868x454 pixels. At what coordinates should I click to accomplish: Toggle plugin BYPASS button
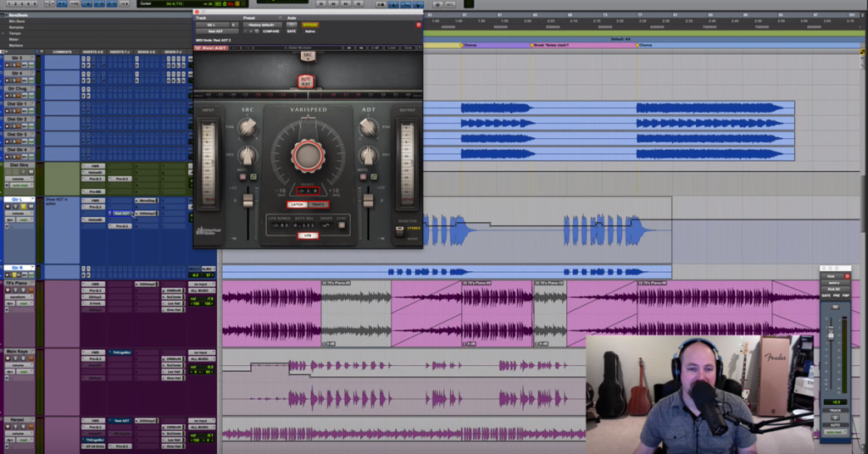click(x=310, y=25)
